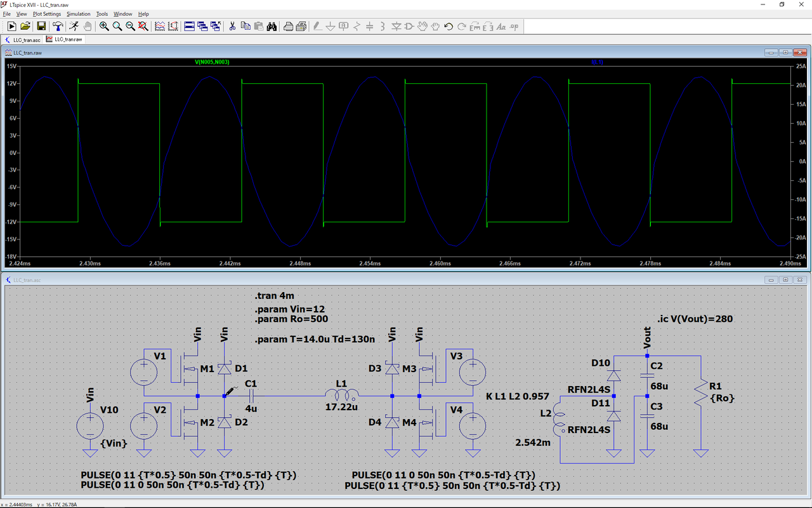Click the Cascade Windows icon

click(x=202, y=26)
